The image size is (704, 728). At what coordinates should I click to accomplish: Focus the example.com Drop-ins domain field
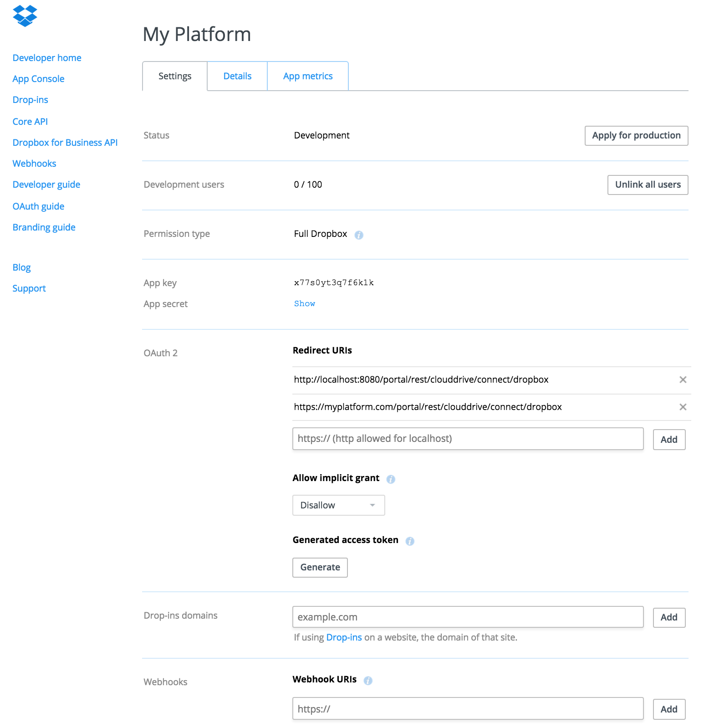point(468,617)
